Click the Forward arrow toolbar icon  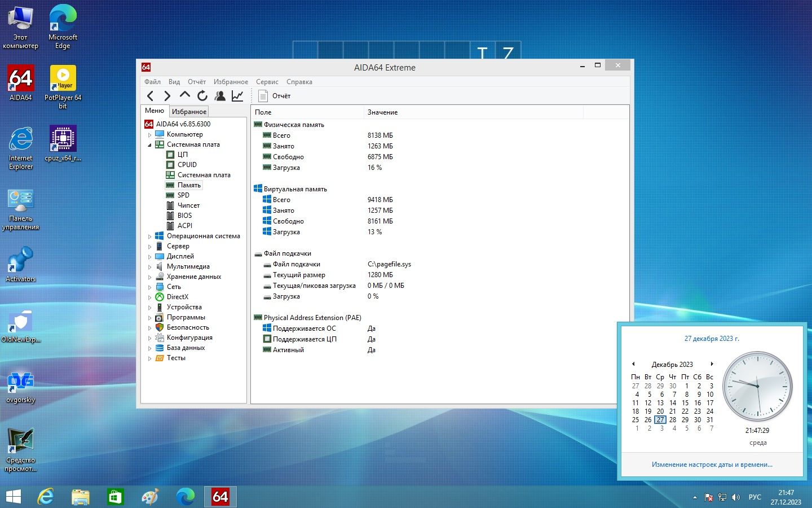pos(167,96)
